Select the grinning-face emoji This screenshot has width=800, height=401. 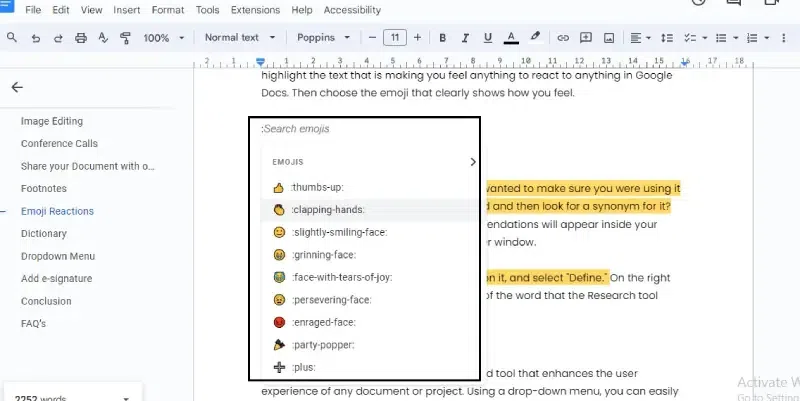368,255
